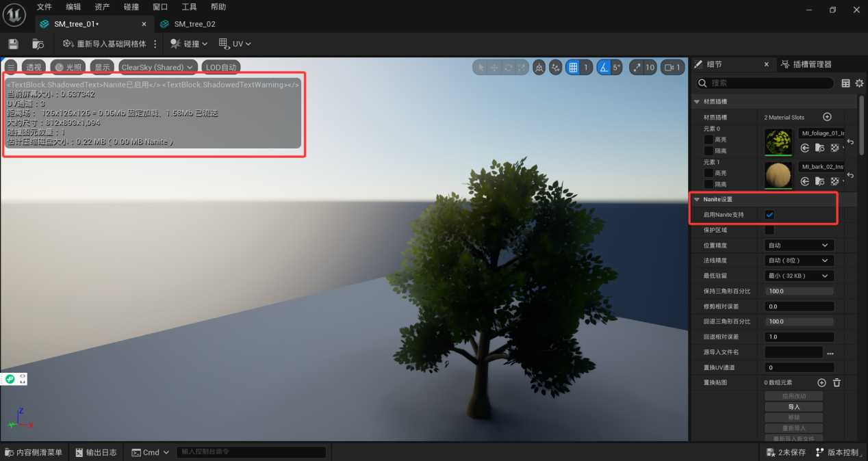Focus the details 搜索 search field

click(x=765, y=83)
